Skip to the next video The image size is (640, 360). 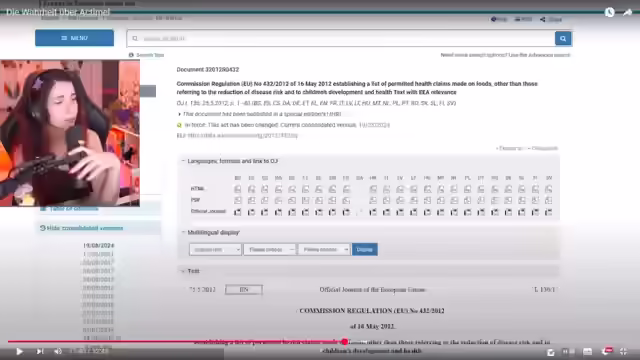coord(40,351)
